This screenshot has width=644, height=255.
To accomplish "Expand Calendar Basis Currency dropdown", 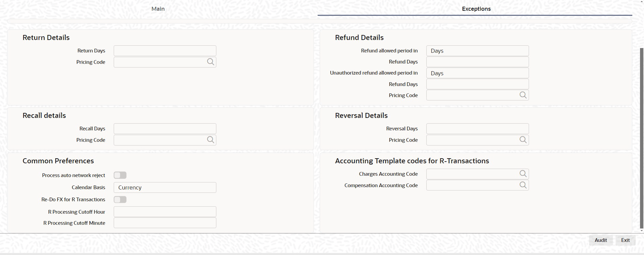I will click(165, 187).
